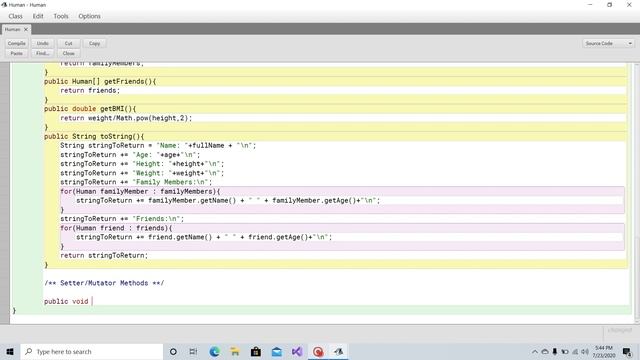Click the Close toolbar button
This screenshot has height=360, width=640.
pyautogui.click(x=69, y=53)
